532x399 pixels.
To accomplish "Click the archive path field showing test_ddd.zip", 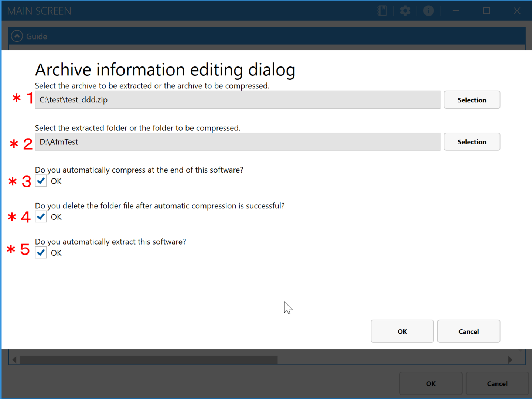I will click(237, 100).
